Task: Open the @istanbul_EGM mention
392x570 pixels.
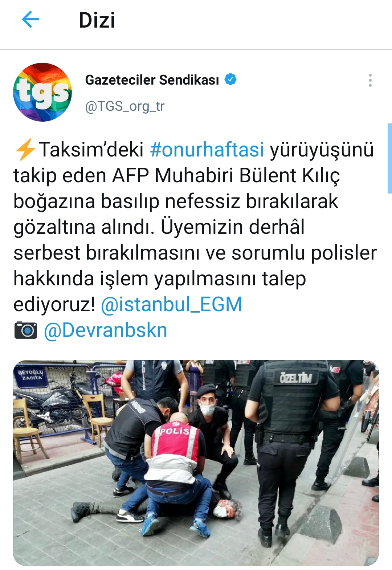Action: point(171,304)
